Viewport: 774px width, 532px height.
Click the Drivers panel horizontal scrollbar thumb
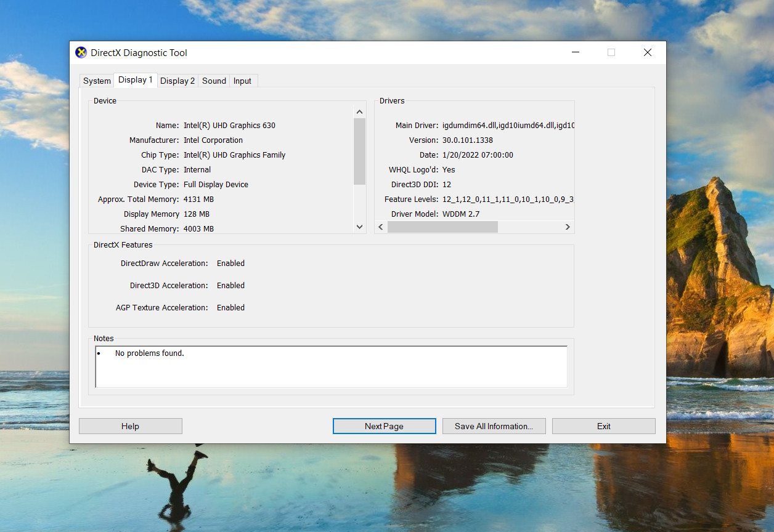(x=442, y=227)
